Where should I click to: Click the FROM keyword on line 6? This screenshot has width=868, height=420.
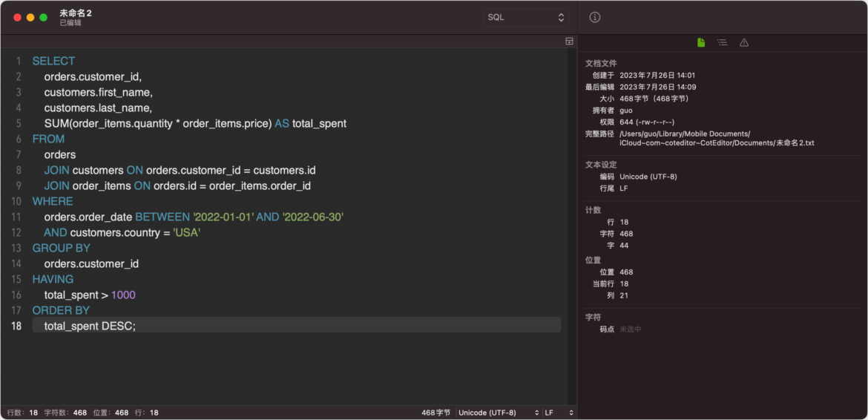(48, 139)
